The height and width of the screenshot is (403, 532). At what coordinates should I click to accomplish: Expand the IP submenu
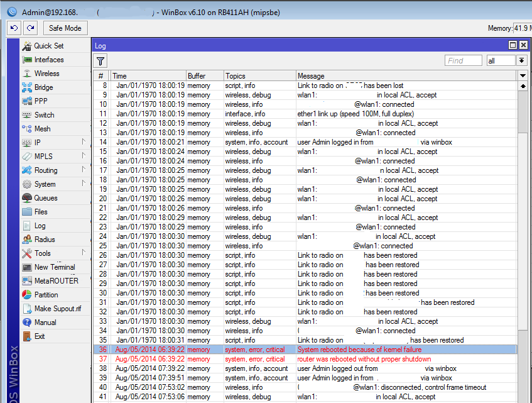click(38, 143)
